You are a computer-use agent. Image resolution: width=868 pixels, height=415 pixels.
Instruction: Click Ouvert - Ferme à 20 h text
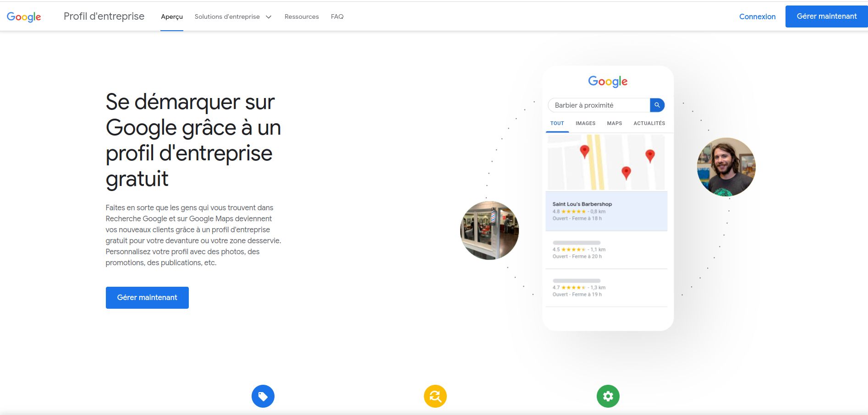[577, 257]
